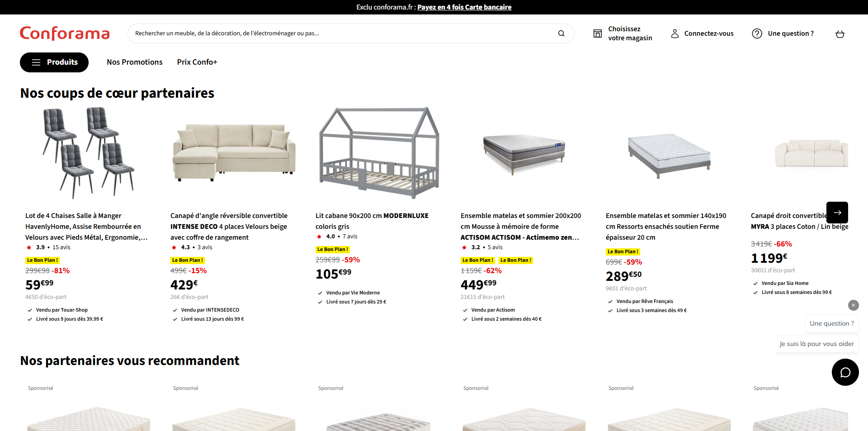Advance carousel with right arrow button
The height and width of the screenshot is (431, 868).
click(837, 213)
